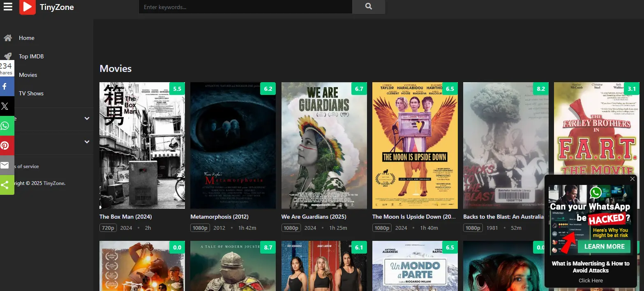Click the 8.2 rating badge
Image resolution: width=644 pixels, height=291 pixels.
pyautogui.click(x=541, y=88)
